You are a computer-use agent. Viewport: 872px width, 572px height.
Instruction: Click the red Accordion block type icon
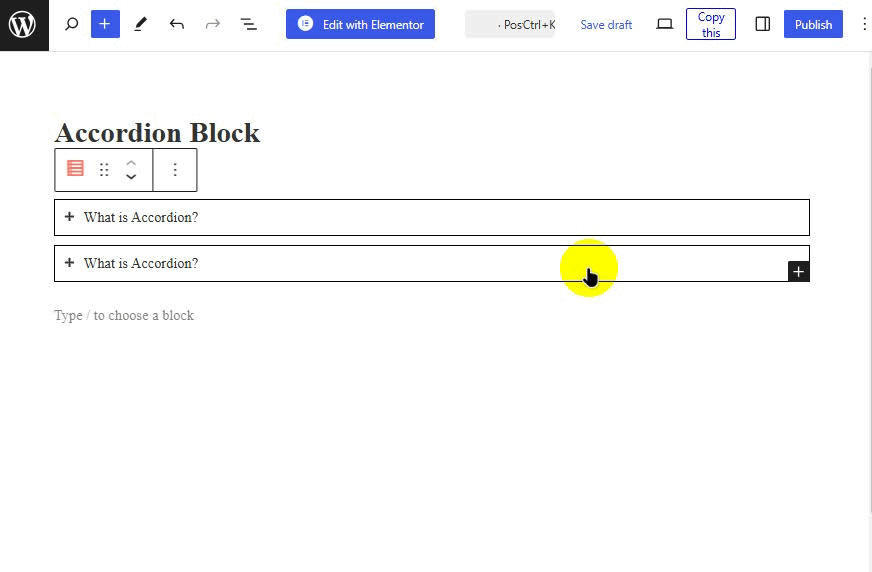pyautogui.click(x=75, y=169)
